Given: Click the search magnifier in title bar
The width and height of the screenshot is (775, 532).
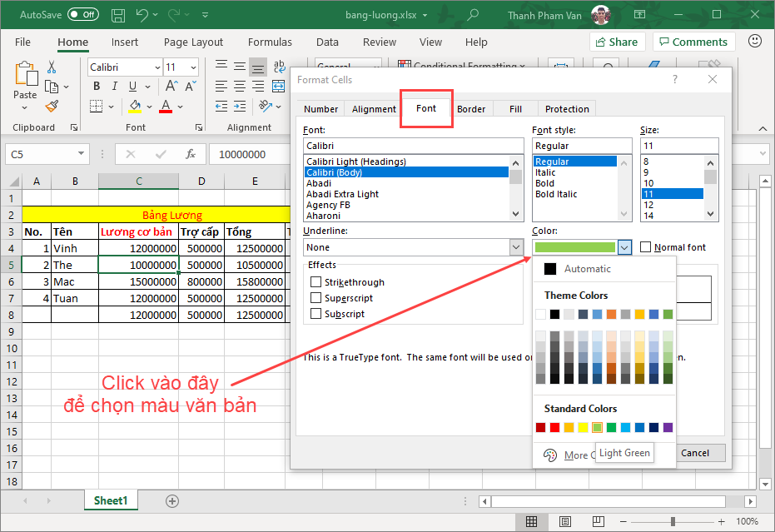Looking at the screenshot, I should click(x=473, y=15).
